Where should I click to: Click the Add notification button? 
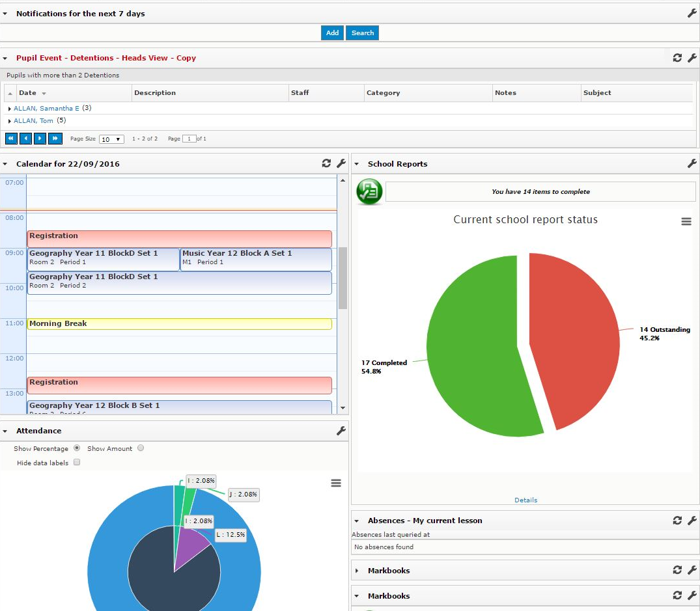(x=332, y=33)
